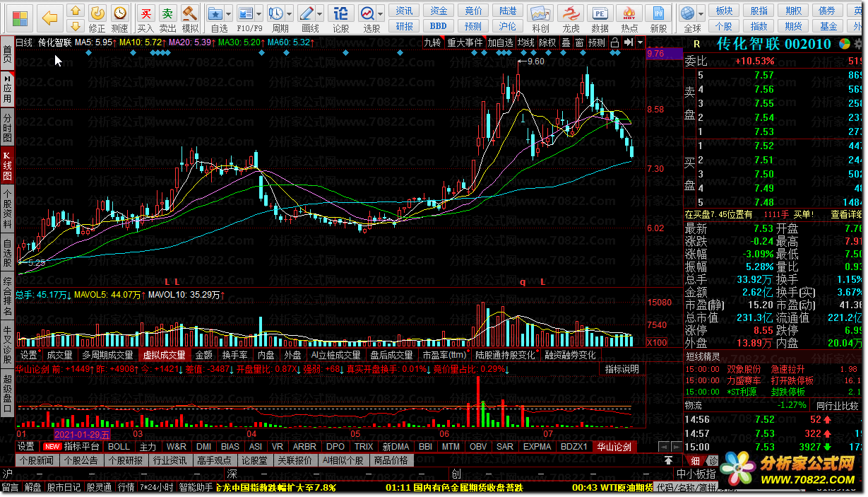Click the up arrow page icon

(x=76, y=11)
